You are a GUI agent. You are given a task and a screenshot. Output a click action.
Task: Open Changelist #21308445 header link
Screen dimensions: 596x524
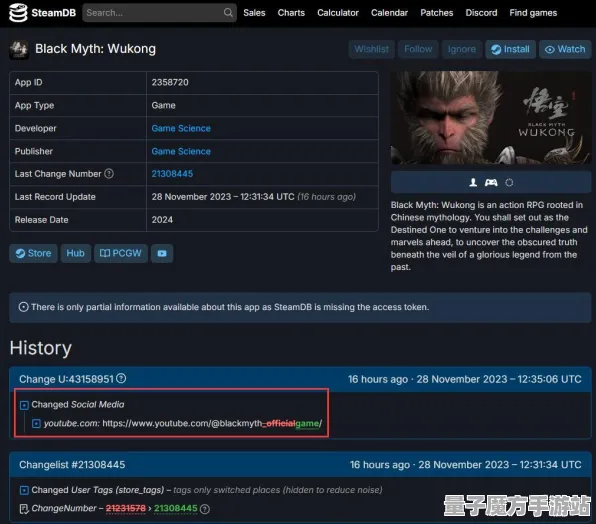tap(72, 465)
